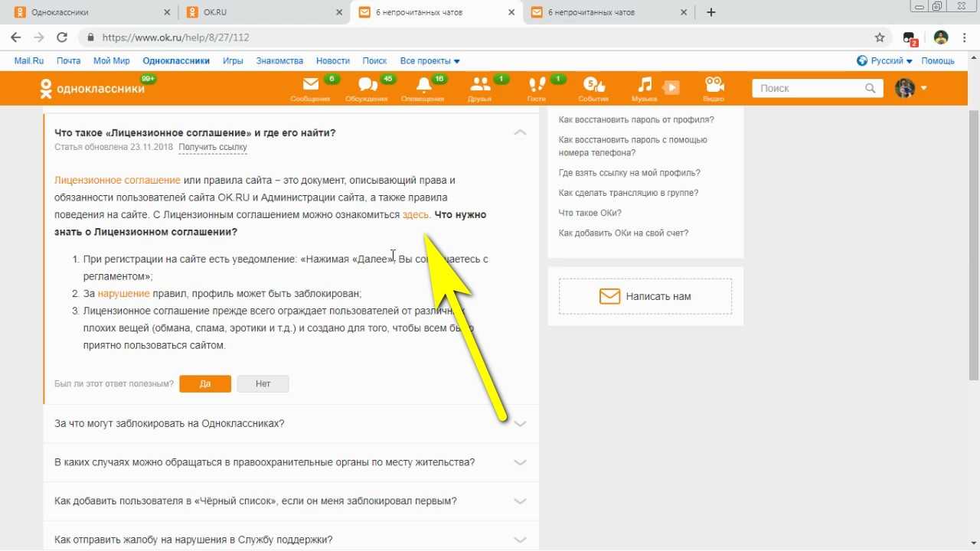Click the 'нарушение' orange link

tap(123, 293)
